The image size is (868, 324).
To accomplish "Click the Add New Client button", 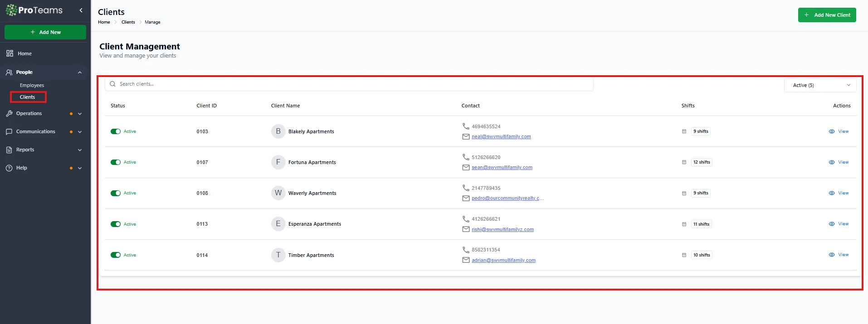I will [x=827, y=15].
